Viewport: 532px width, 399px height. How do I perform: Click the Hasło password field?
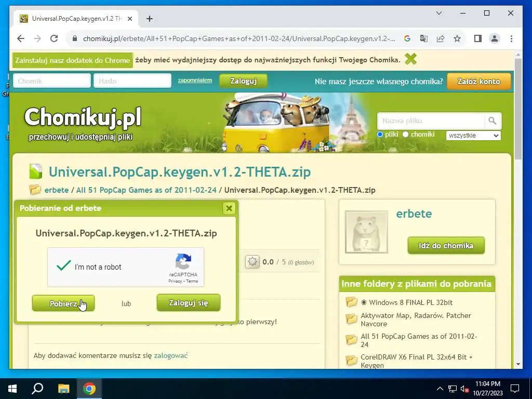pyautogui.click(x=132, y=81)
